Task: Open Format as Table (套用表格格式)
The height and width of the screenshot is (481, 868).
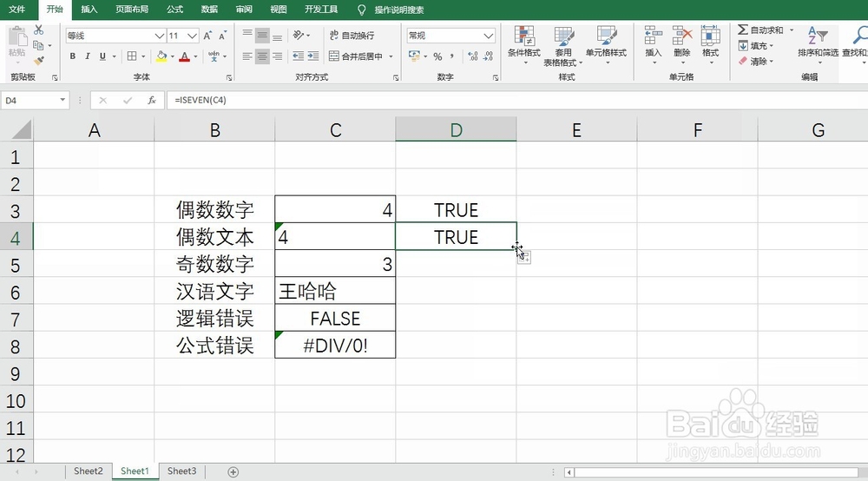Action: click(563, 47)
